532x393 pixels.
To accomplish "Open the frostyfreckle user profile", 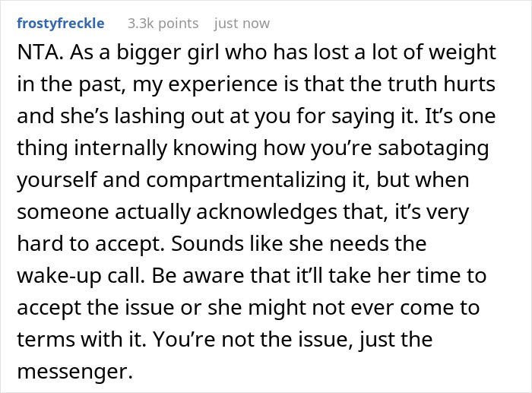I will (60, 24).
